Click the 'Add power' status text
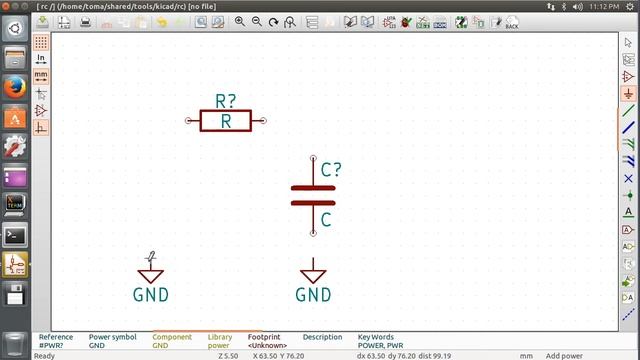The image size is (640, 360). [564, 356]
